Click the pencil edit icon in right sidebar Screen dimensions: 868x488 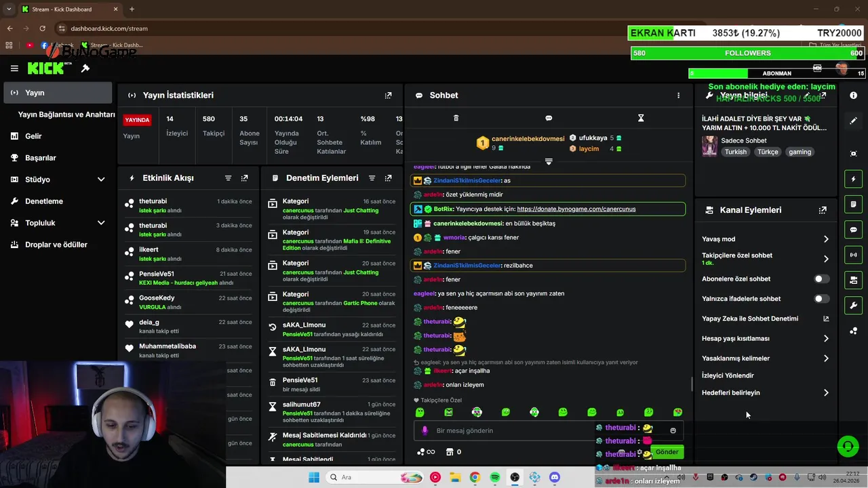click(x=853, y=121)
